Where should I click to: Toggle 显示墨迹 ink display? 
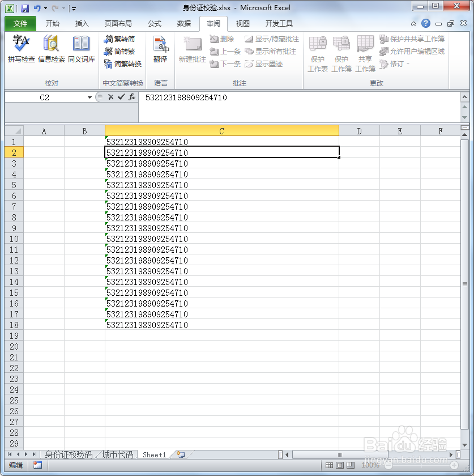coord(264,64)
